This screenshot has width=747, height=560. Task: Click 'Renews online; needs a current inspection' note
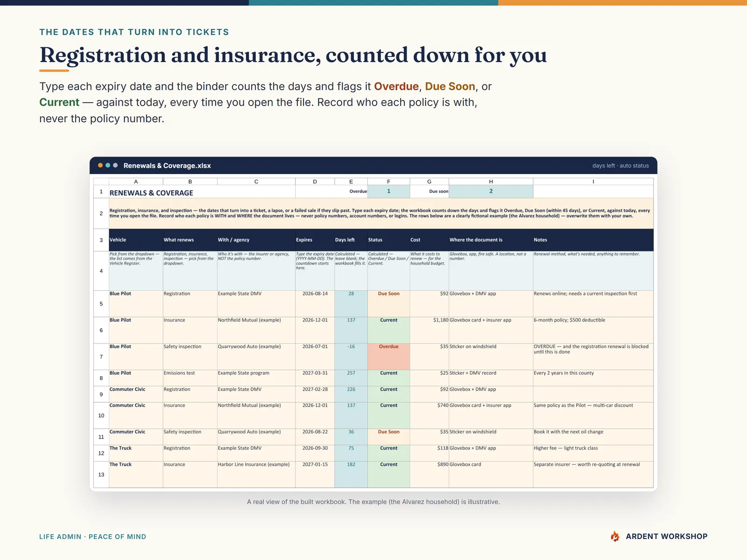pos(593,304)
